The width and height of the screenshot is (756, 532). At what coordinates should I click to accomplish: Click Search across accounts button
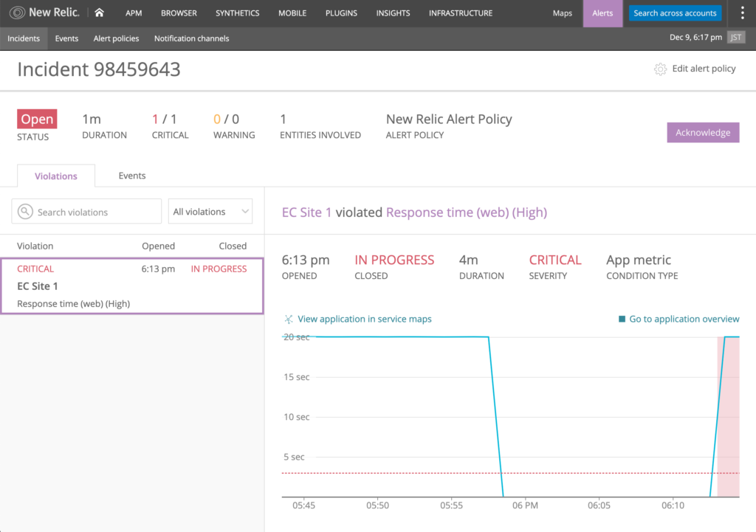click(x=675, y=13)
